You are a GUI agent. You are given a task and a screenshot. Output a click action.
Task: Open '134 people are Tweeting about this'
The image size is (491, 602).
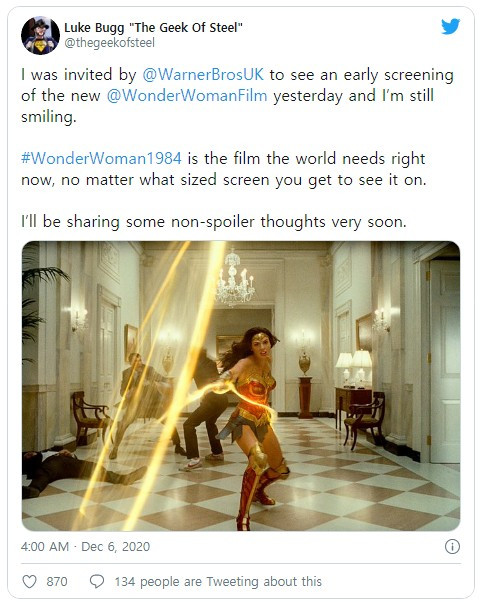point(218,581)
